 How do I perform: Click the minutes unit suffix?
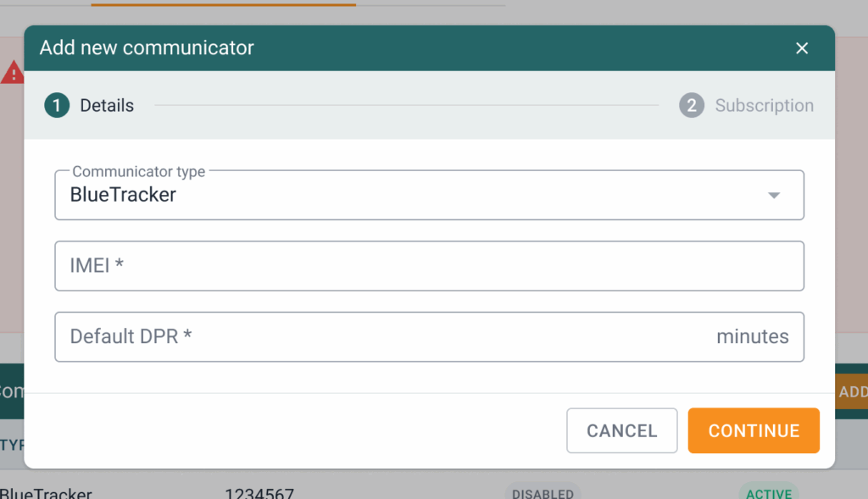752,337
